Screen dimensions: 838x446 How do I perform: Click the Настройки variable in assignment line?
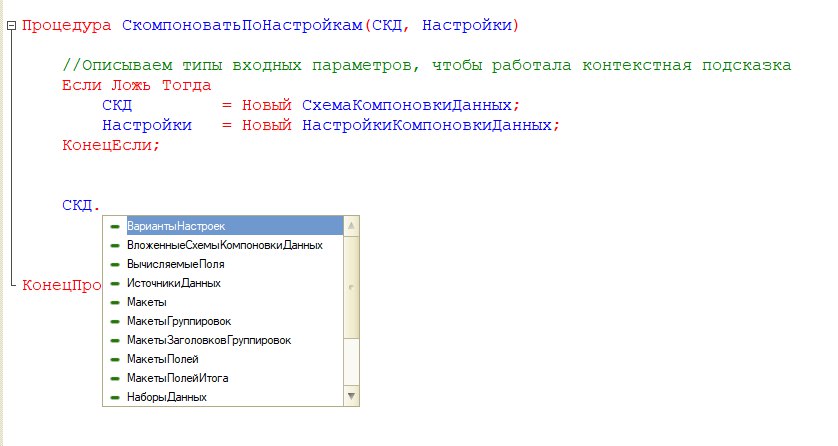(147, 125)
